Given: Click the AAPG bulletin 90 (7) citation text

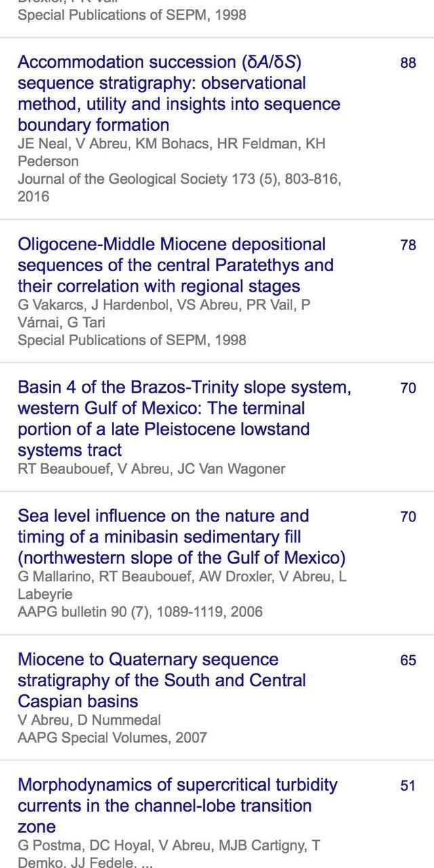Looking at the screenshot, I should pos(140,612).
